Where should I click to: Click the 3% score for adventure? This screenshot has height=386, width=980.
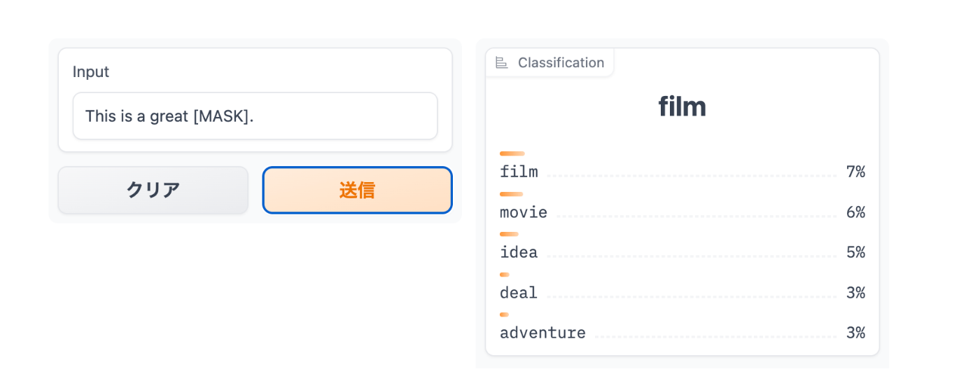[855, 333]
